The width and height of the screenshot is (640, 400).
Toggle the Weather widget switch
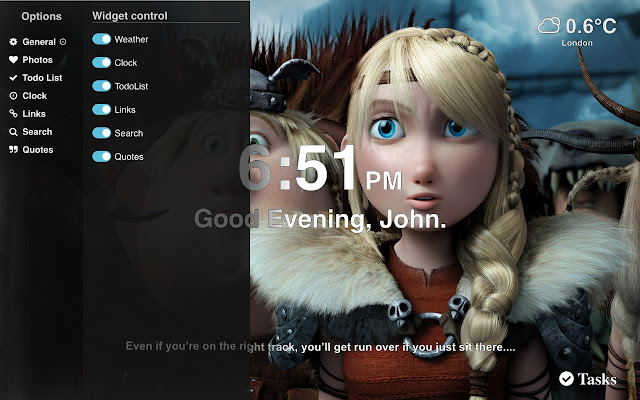pyautogui.click(x=101, y=39)
